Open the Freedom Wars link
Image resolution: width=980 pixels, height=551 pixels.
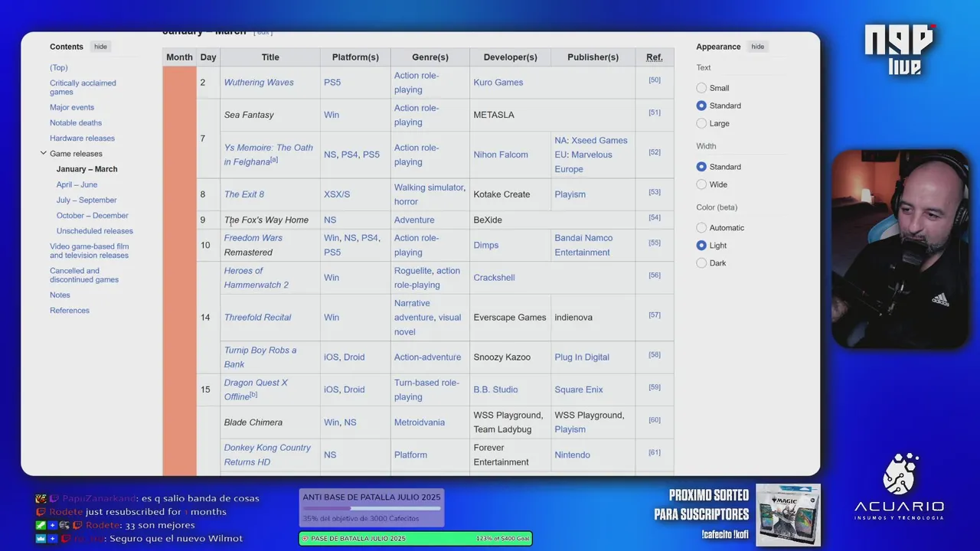(253, 238)
